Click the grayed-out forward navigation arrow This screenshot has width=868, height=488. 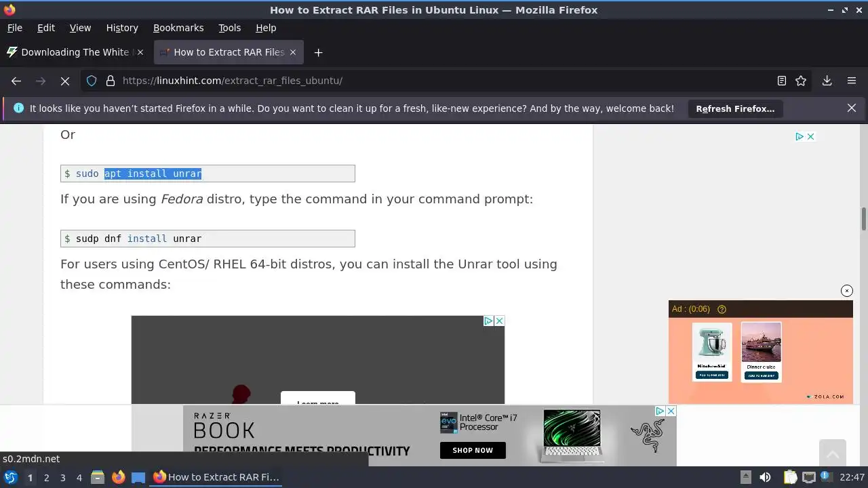41,81
